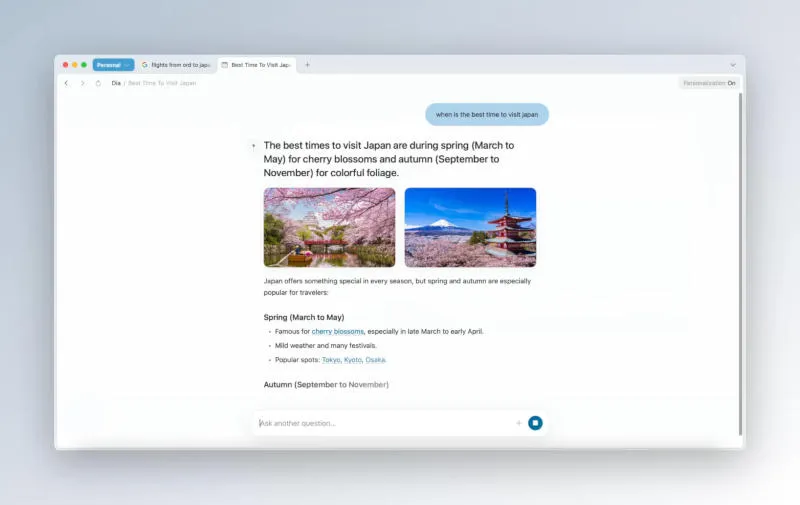Screen dimensions: 800x505
Task: Click the forward navigation arrow
Action: pos(83,83)
